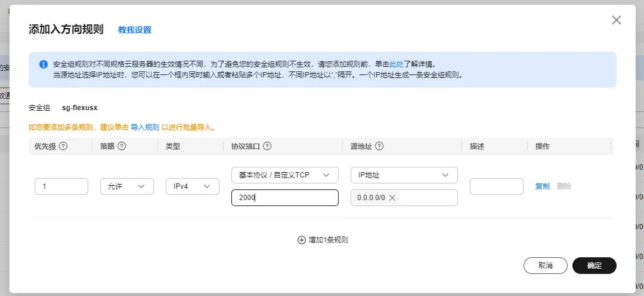Screen dimensions: 644x296
Task: Click the help icon beside 策略
Action: click(x=122, y=146)
